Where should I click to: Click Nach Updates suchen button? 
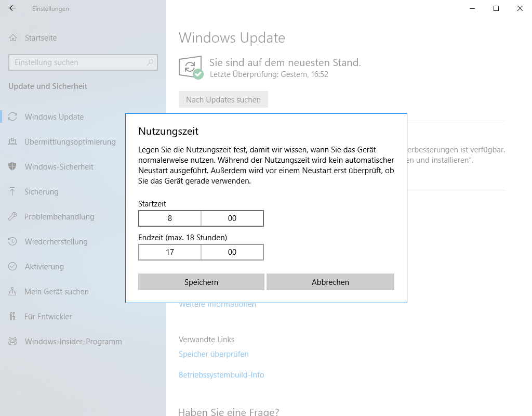point(223,99)
